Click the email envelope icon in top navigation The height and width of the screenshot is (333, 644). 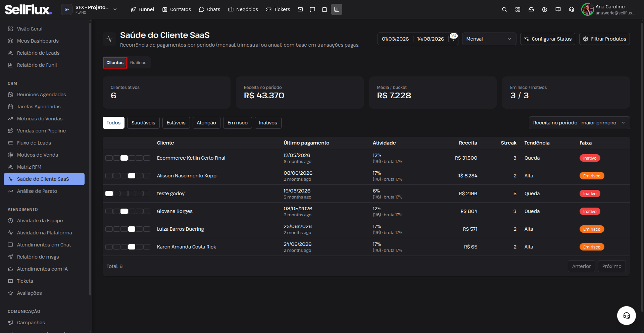300,9
